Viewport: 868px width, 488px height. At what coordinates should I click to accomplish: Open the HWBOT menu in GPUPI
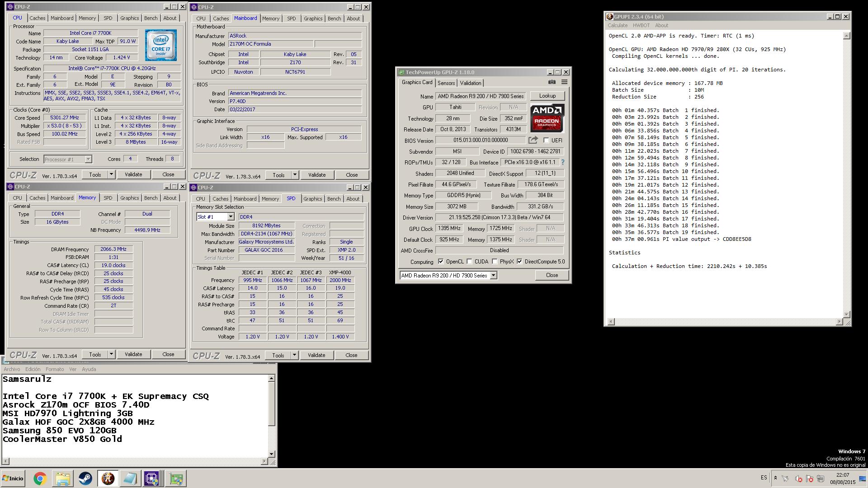[641, 25]
